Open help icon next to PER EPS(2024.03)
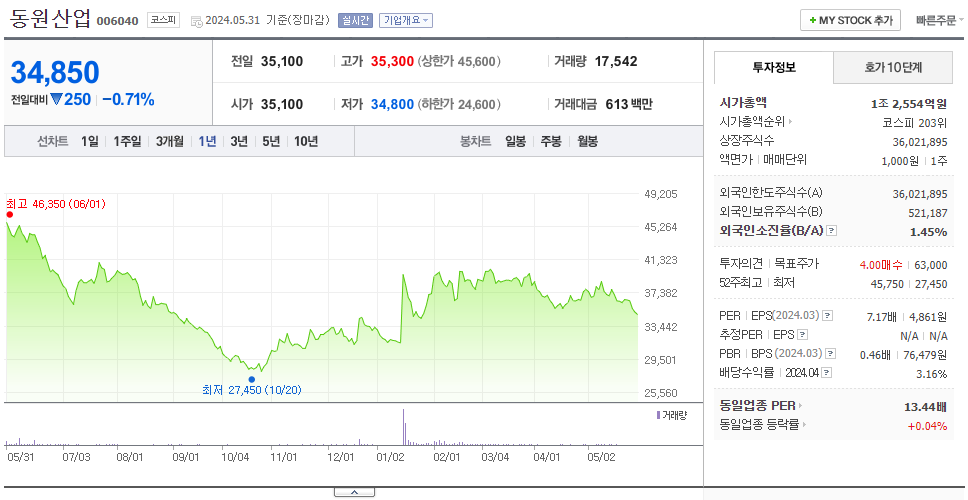 [828, 316]
